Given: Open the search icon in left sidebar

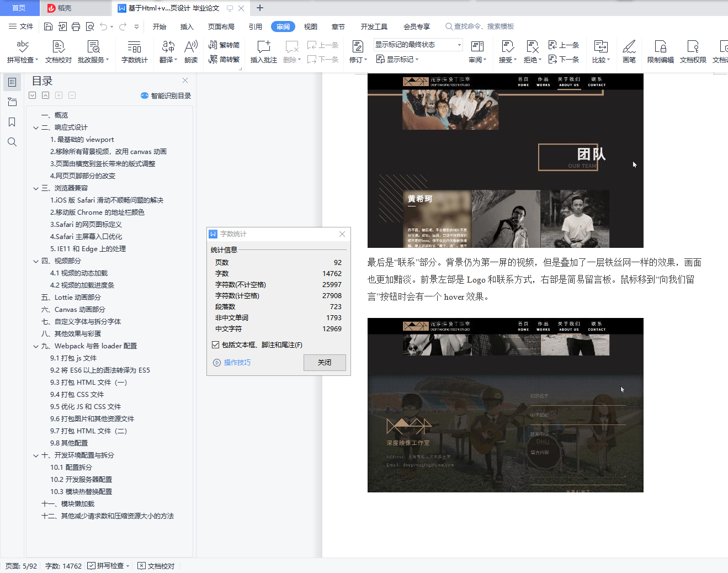Looking at the screenshot, I should (x=12, y=142).
